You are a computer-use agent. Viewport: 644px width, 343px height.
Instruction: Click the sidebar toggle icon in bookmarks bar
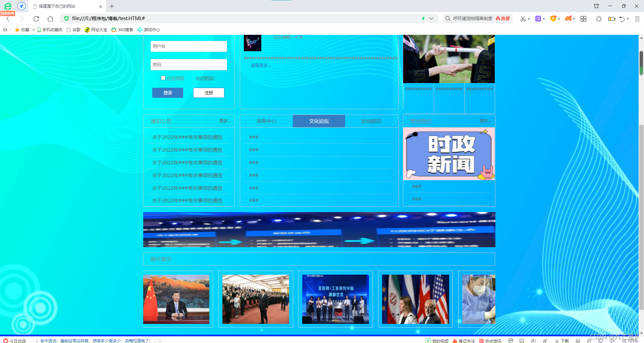pyautogui.click(x=5, y=30)
